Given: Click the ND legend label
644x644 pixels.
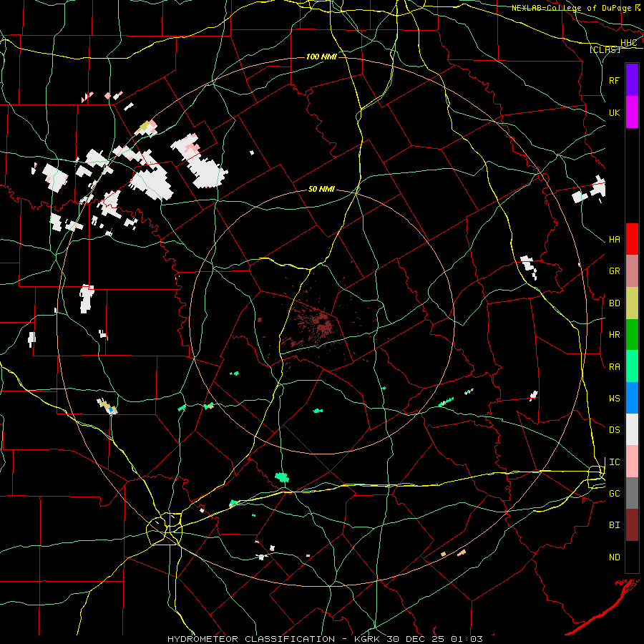Looking at the screenshot, I should [x=614, y=557].
